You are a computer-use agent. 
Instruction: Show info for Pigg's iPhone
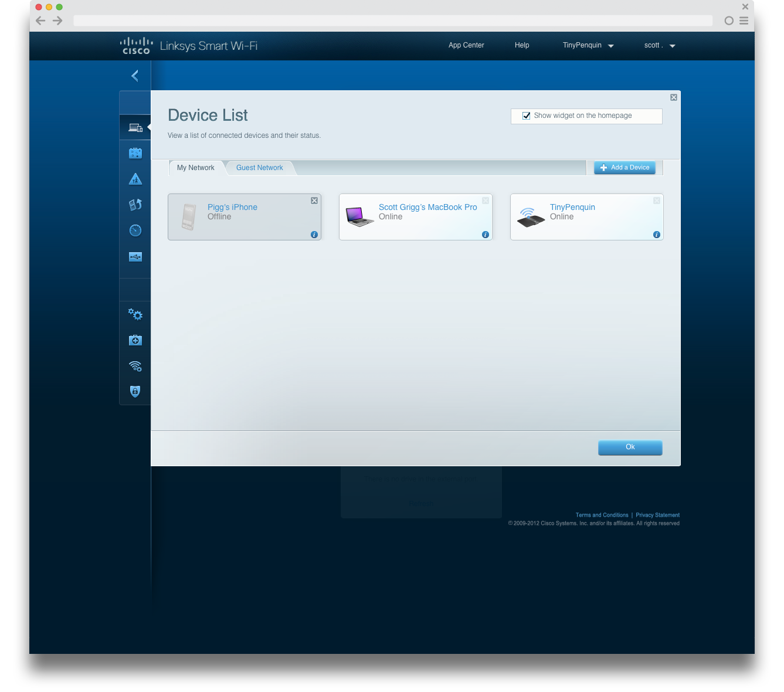pos(314,235)
